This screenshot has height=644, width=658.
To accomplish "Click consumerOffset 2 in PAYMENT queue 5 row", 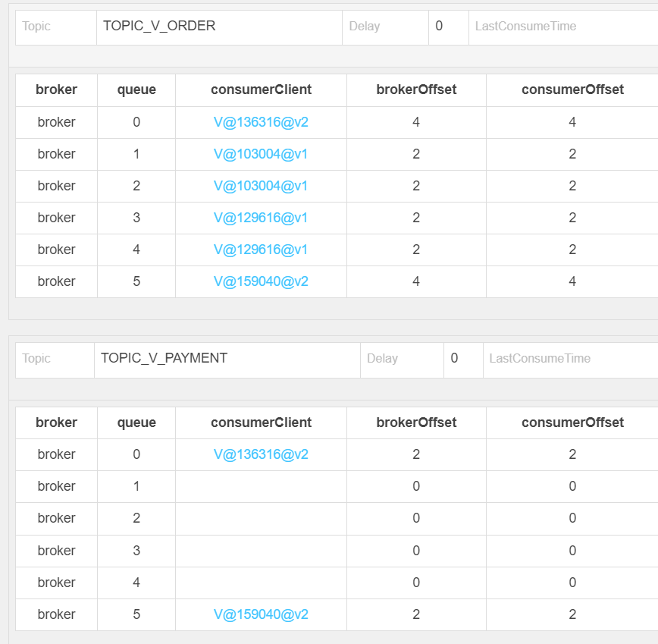I will click(x=572, y=614).
